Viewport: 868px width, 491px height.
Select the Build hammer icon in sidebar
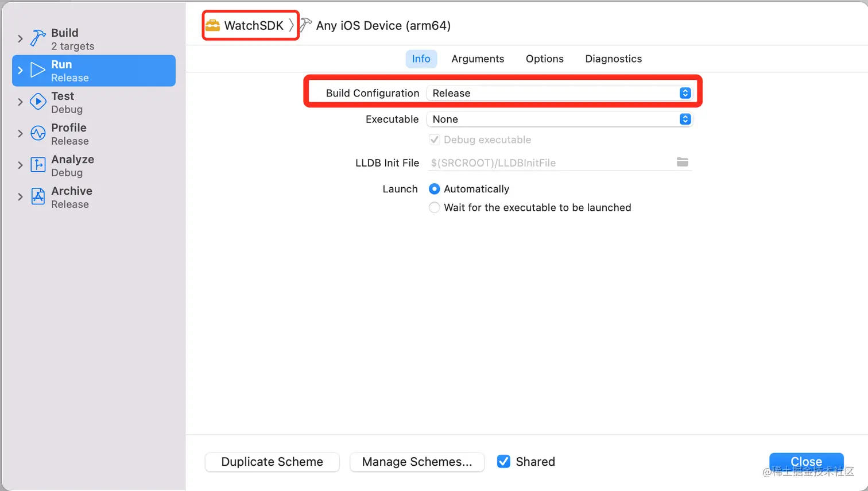coord(38,38)
